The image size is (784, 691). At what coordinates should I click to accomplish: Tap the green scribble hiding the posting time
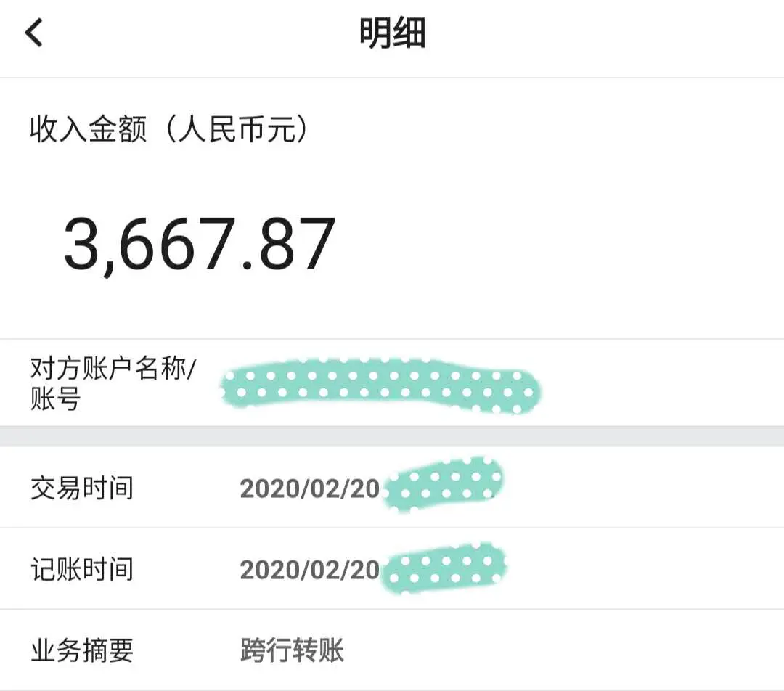[444, 568]
